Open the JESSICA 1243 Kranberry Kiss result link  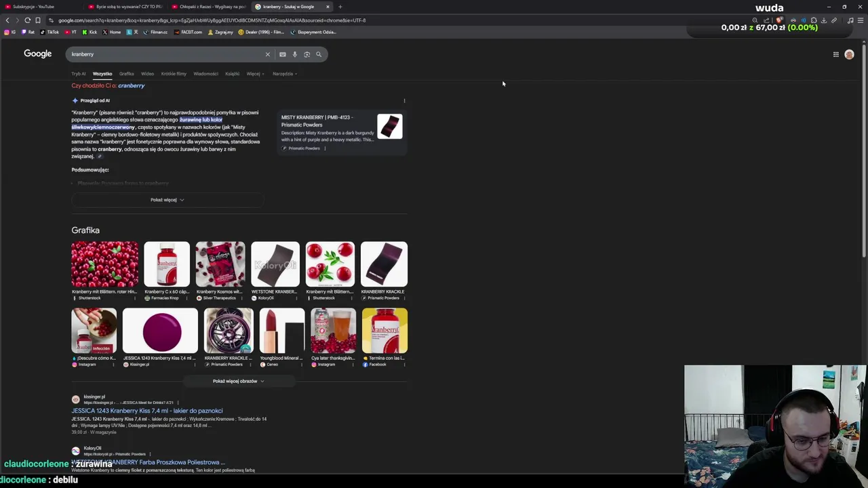147,411
